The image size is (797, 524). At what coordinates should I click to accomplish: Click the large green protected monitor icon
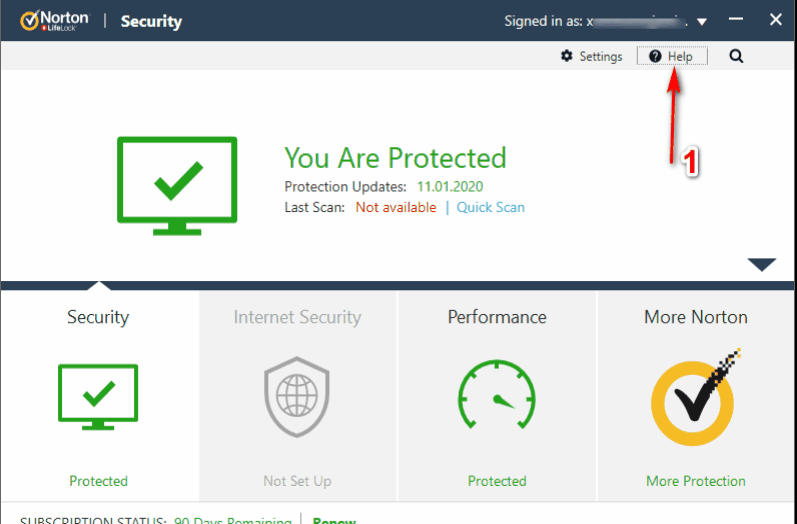tap(177, 186)
